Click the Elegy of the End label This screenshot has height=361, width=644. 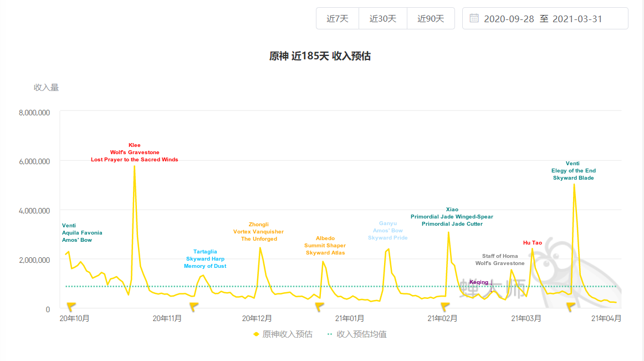click(574, 171)
